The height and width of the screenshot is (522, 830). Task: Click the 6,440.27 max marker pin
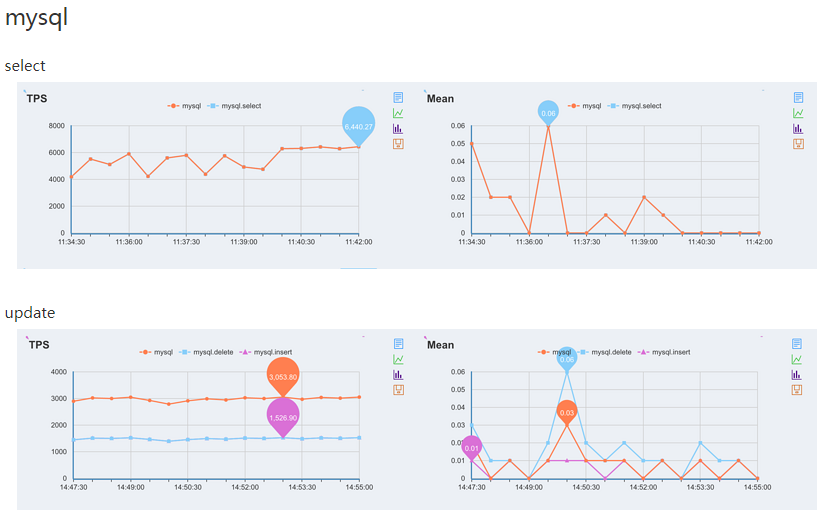358,125
